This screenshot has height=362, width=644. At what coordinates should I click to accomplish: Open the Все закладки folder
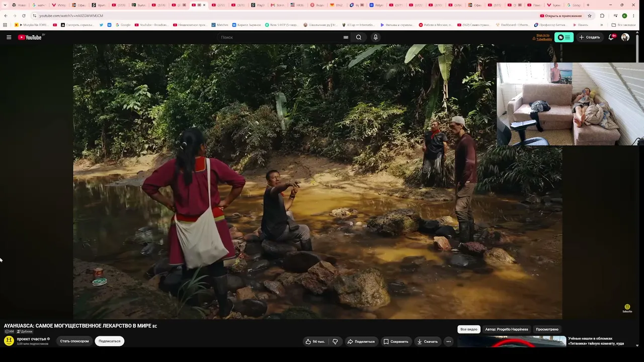tap(623, 25)
